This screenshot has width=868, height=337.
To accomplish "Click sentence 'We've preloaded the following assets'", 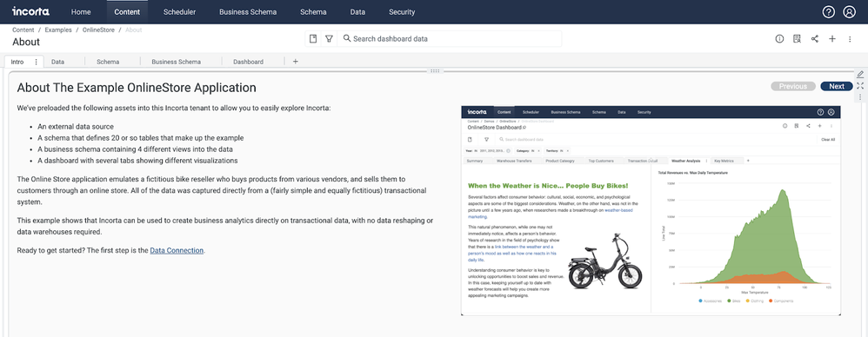I will 174,108.
